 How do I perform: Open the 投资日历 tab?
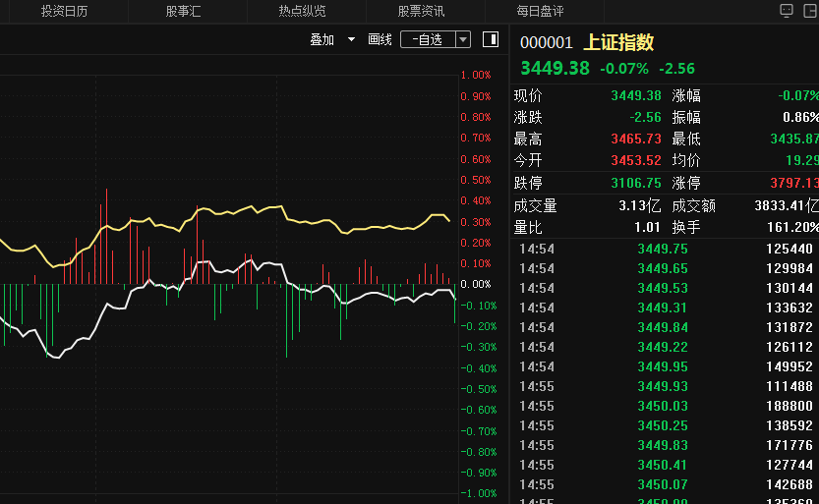coord(64,11)
